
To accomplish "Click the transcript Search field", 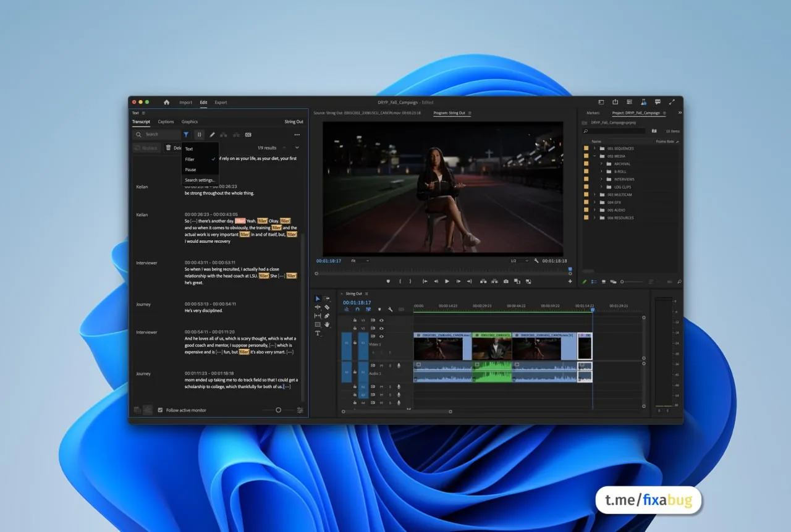I will coord(156,134).
